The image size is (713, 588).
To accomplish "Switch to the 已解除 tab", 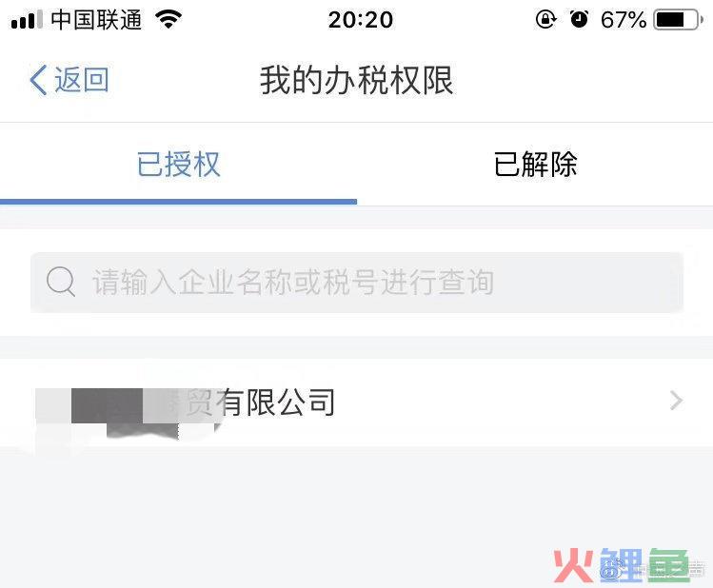I will [x=535, y=164].
